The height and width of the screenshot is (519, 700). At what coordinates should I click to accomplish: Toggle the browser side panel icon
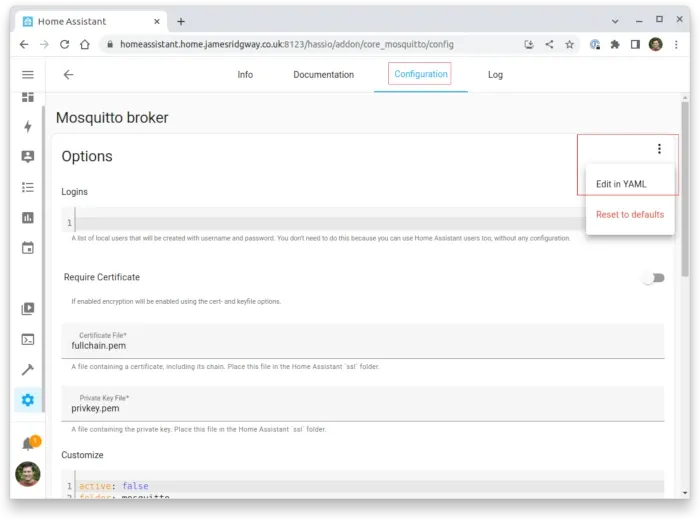click(x=635, y=44)
